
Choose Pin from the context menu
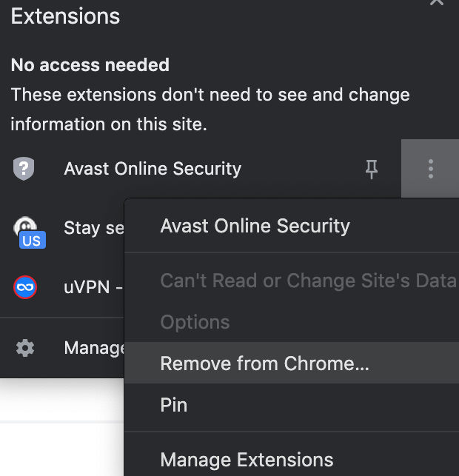coord(174,405)
